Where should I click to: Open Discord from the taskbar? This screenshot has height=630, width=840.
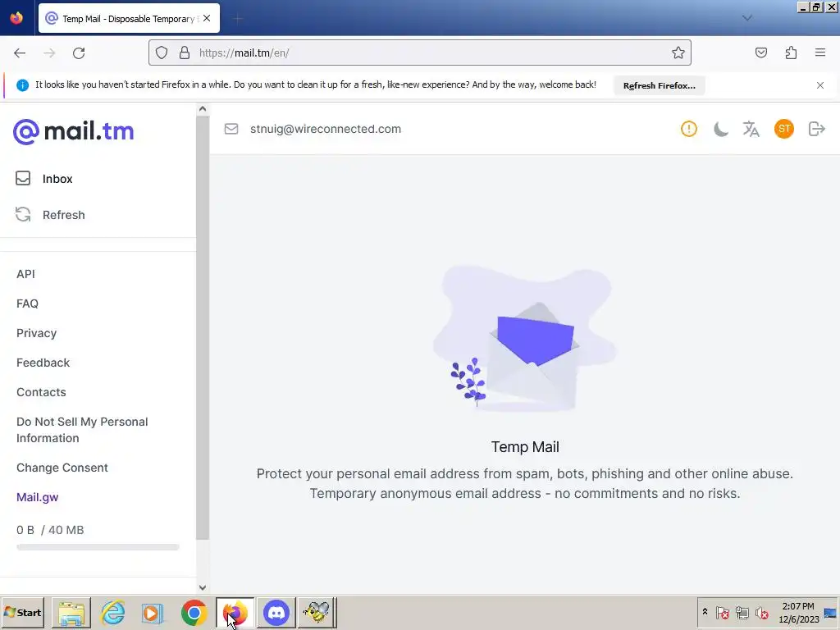tap(276, 612)
